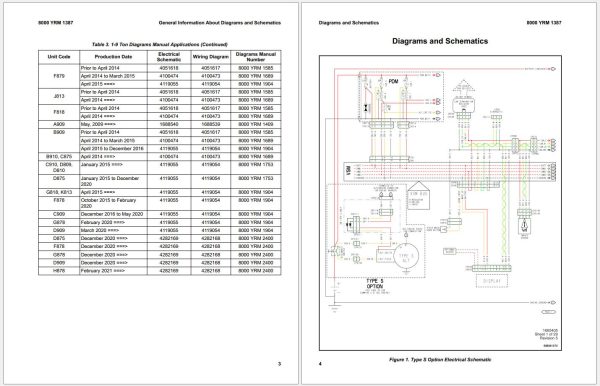Click unit code 'A909' in the table
The image size is (600, 386).
pos(59,124)
